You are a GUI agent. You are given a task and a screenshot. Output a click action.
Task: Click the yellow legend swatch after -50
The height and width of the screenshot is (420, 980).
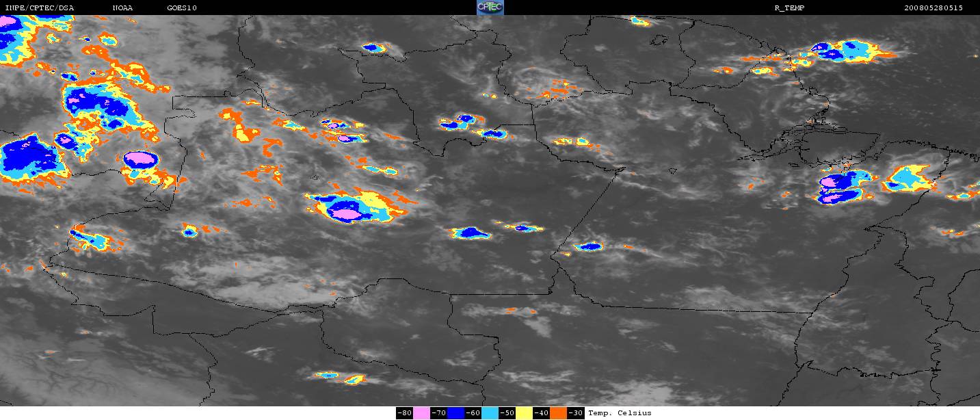(524, 413)
